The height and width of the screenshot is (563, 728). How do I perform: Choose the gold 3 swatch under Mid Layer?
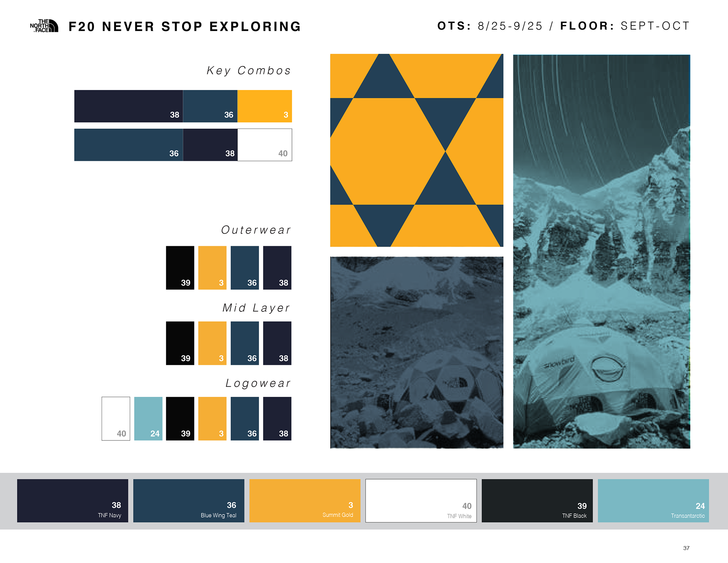[x=212, y=343]
